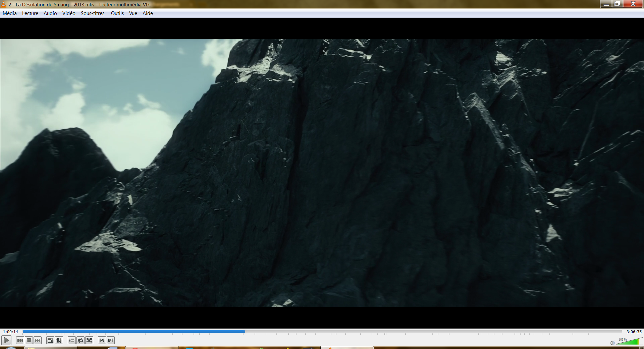The height and width of the screenshot is (349, 644).
Task: Open the Outils menu
Action: [117, 13]
